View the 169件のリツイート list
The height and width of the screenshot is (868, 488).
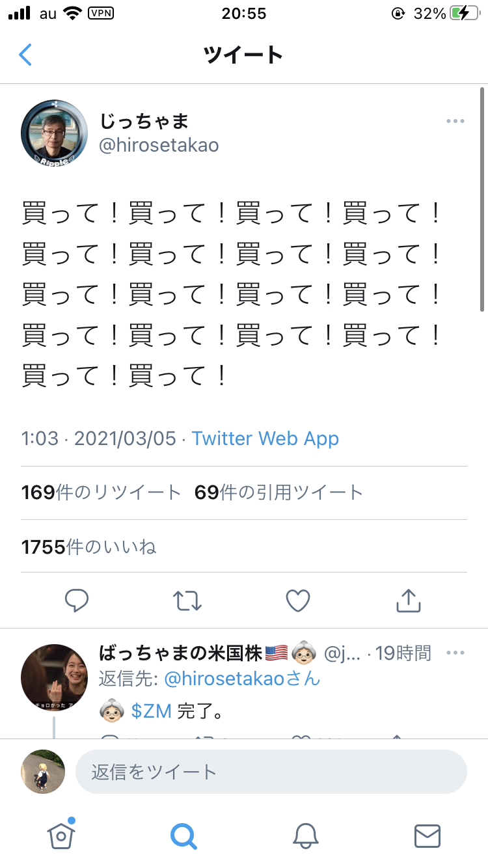click(101, 493)
